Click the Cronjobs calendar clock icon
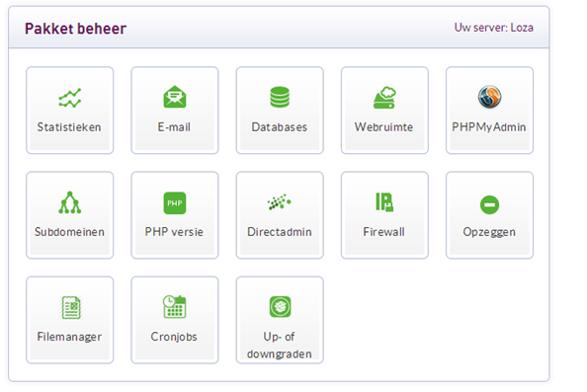The image size is (587, 392). point(175,307)
